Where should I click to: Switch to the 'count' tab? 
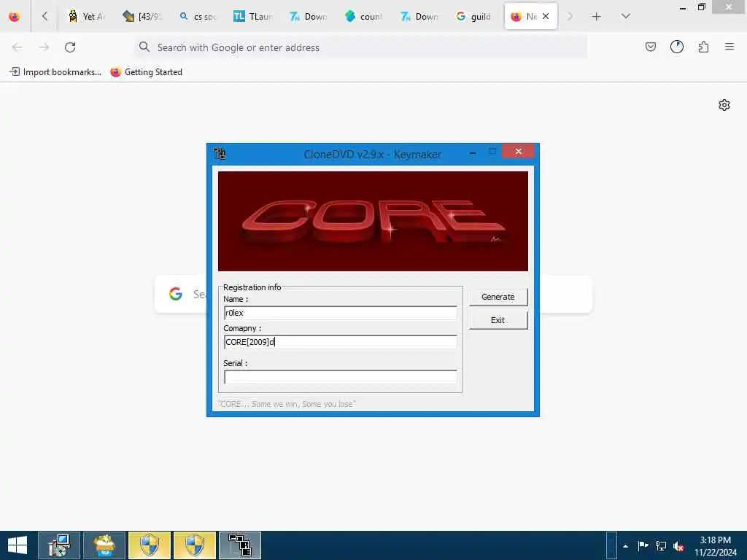click(x=363, y=17)
